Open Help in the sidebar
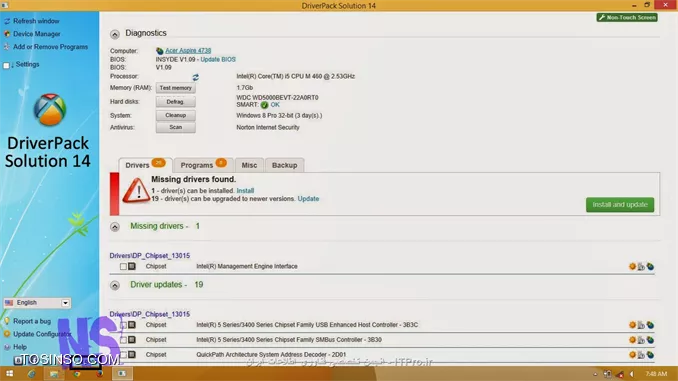Viewport: 678px width, 381px height. 20,347
